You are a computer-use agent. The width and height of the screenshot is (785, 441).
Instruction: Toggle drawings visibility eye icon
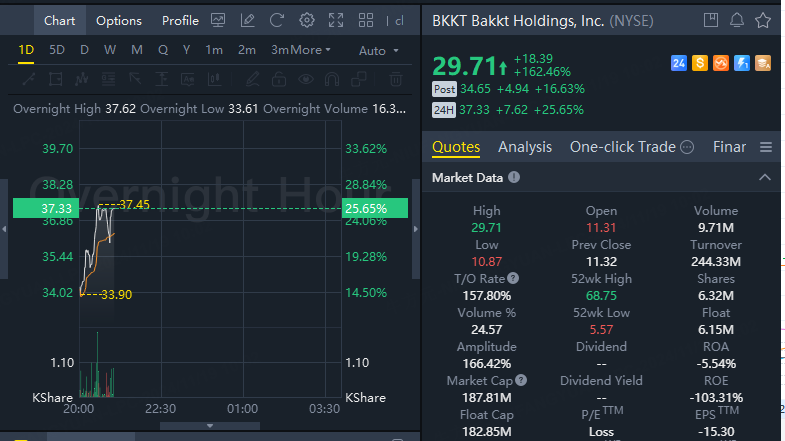(306, 79)
